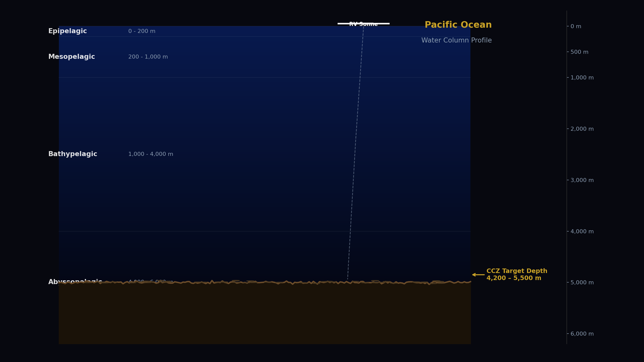Image resolution: width=644 pixels, height=362 pixels.
Task: Click the '1,000 m' depth axis tick label
Action: (582, 78)
